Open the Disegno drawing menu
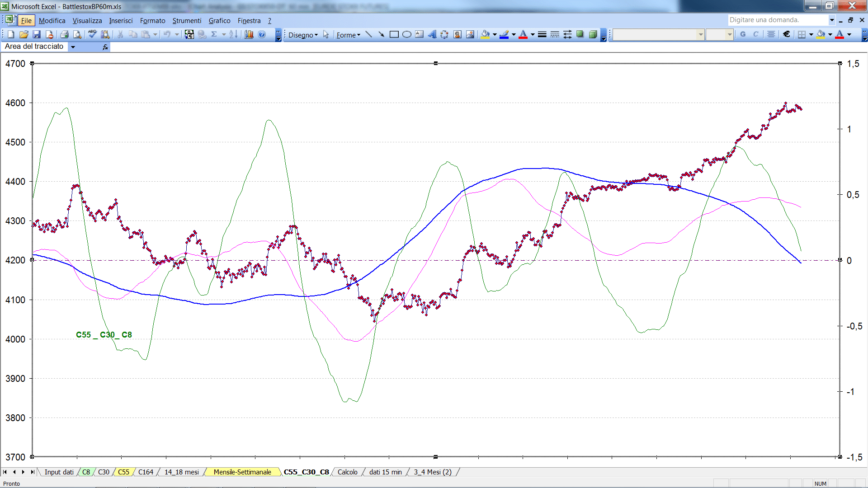The height and width of the screenshot is (488, 868). (303, 35)
